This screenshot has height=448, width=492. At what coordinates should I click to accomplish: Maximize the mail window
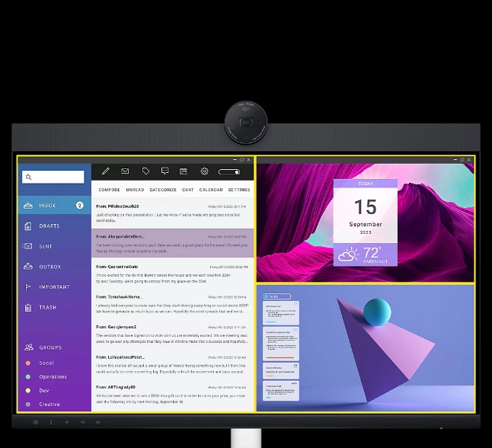pos(241,160)
